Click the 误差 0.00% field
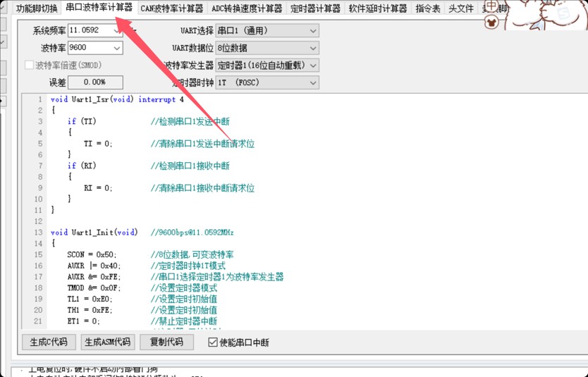Viewport: 588px width, 377px height. (95, 82)
